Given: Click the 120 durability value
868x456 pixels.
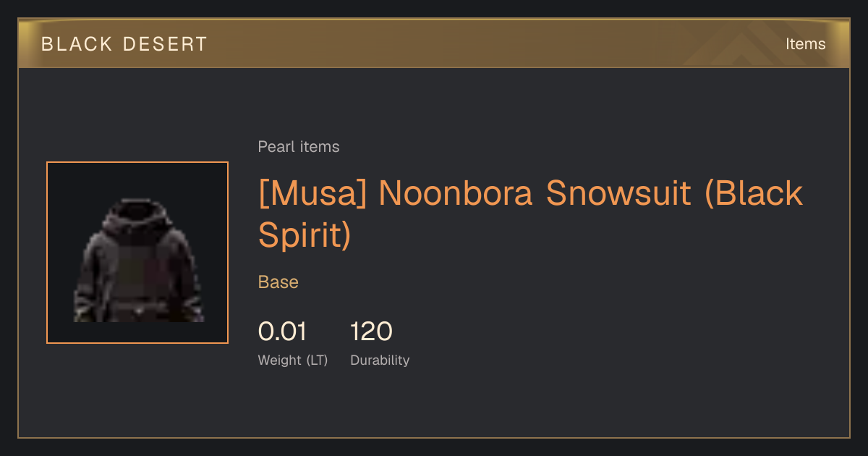Looking at the screenshot, I should 371,332.
